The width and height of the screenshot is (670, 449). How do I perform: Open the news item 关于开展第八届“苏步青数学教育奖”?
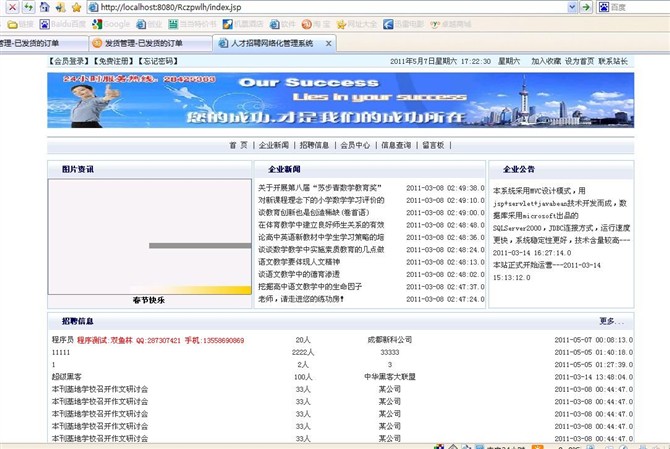(x=320, y=188)
